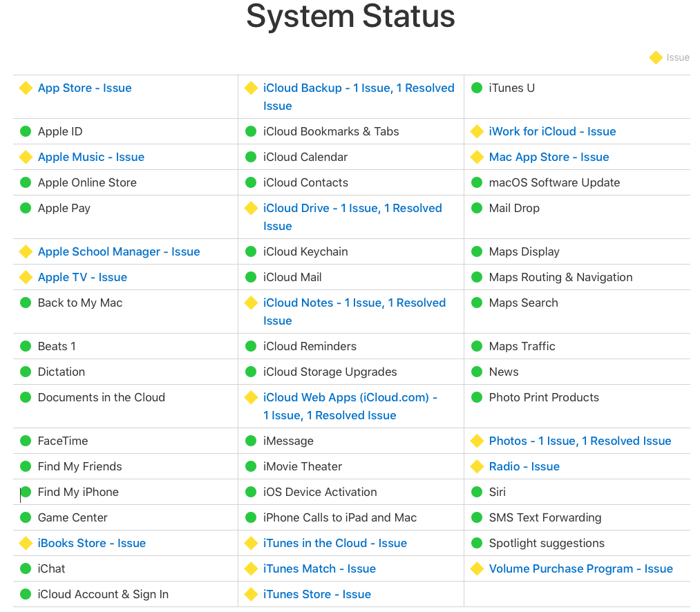Click the green dot beside iTunes U
The image size is (700, 612).
(x=477, y=88)
